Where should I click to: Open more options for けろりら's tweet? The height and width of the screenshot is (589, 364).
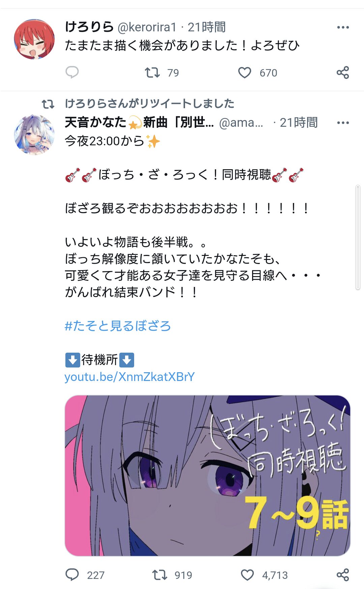(x=343, y=27)
